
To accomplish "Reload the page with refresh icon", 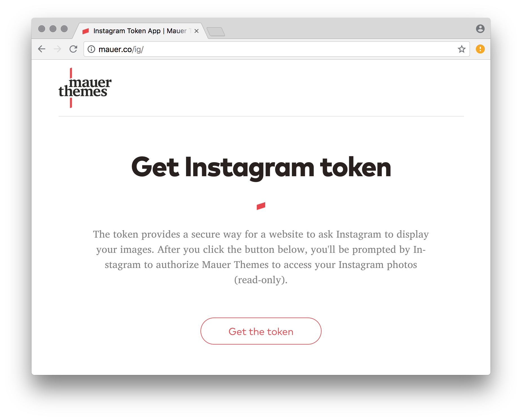I will (73, 49).
